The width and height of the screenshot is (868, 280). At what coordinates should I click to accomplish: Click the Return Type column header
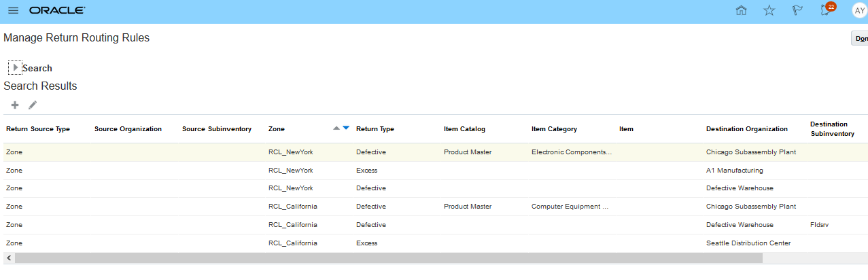[x=375, y=129]
